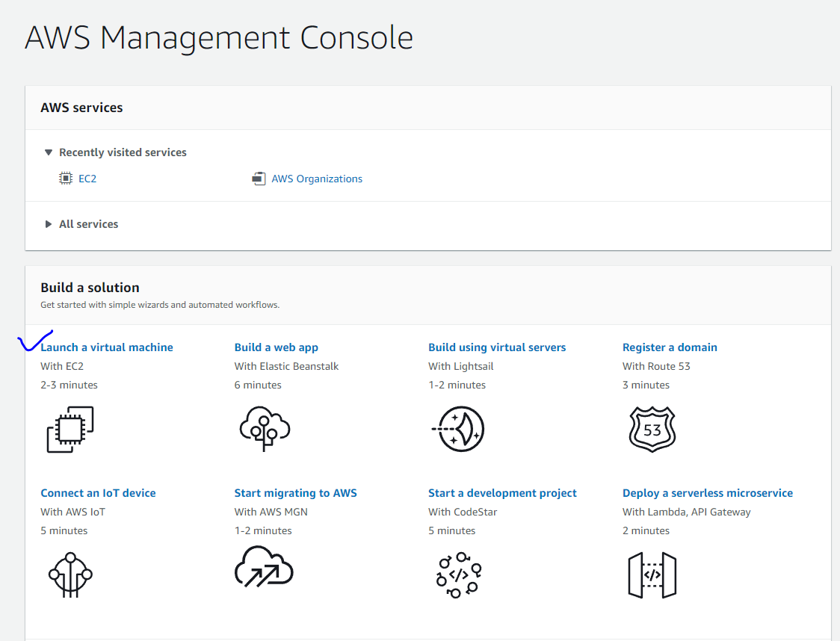Click the AWS Management Console title
This screenshot has height=641, width=840.
tap(218, 38)
